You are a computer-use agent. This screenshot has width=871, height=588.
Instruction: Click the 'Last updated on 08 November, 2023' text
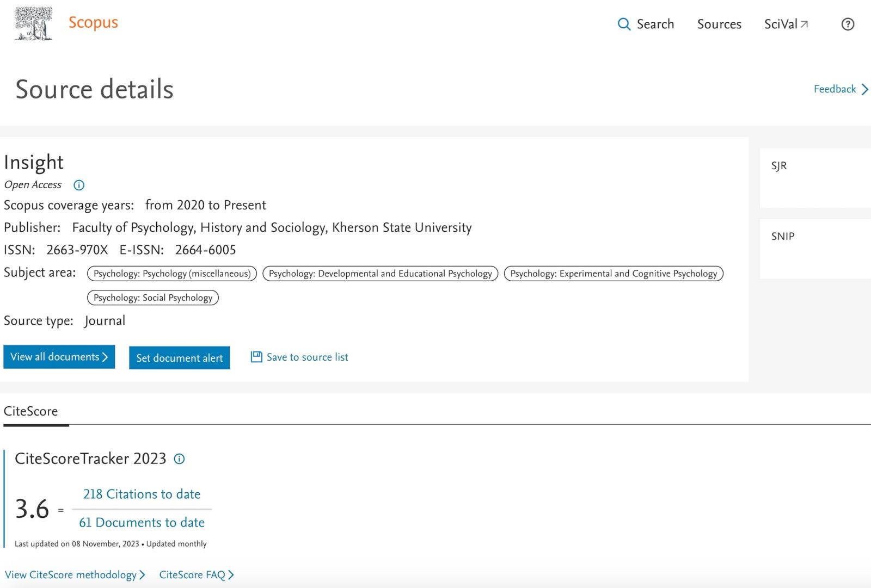coord(77,543)
